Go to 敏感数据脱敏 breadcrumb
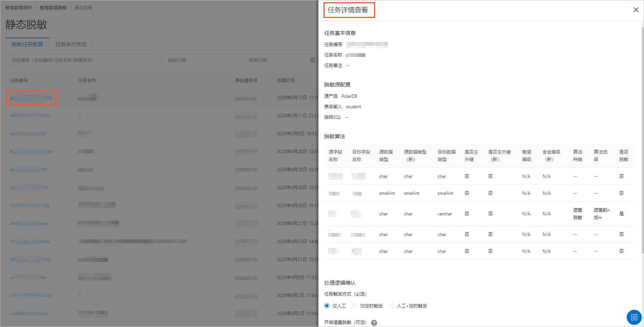644x327 pixels. point(54,7)
